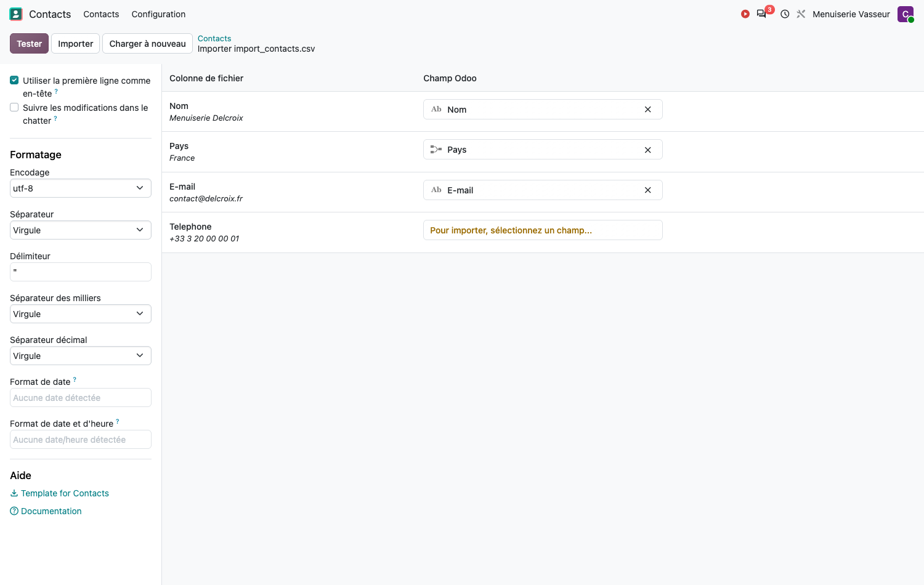This screenshot has height=585, width=924.
Task: Click help tooltip beside chatter option
Action: (x=55, y=118)
